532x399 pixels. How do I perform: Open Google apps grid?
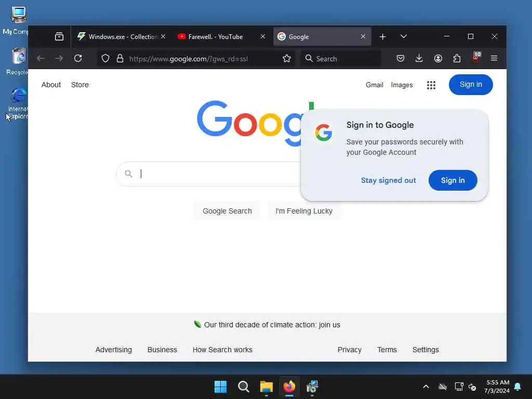(431, 85)
